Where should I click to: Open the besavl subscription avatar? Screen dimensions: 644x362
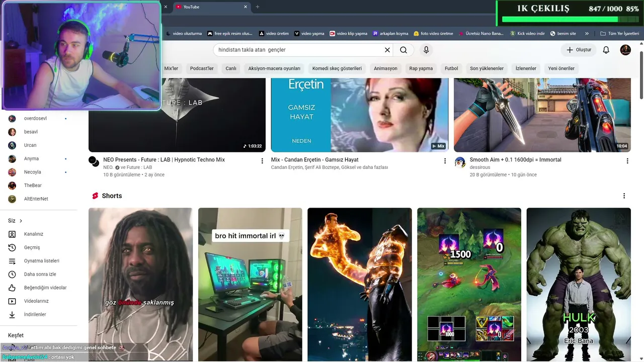(x=12, y=132)
